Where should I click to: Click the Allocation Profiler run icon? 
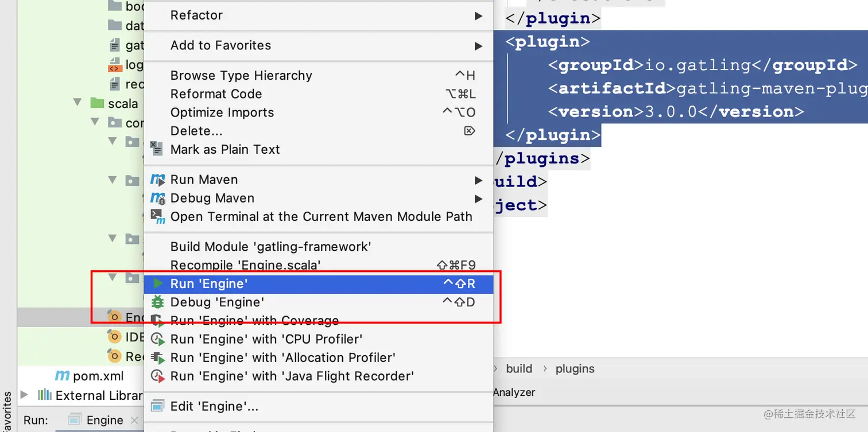pos(157,358)
